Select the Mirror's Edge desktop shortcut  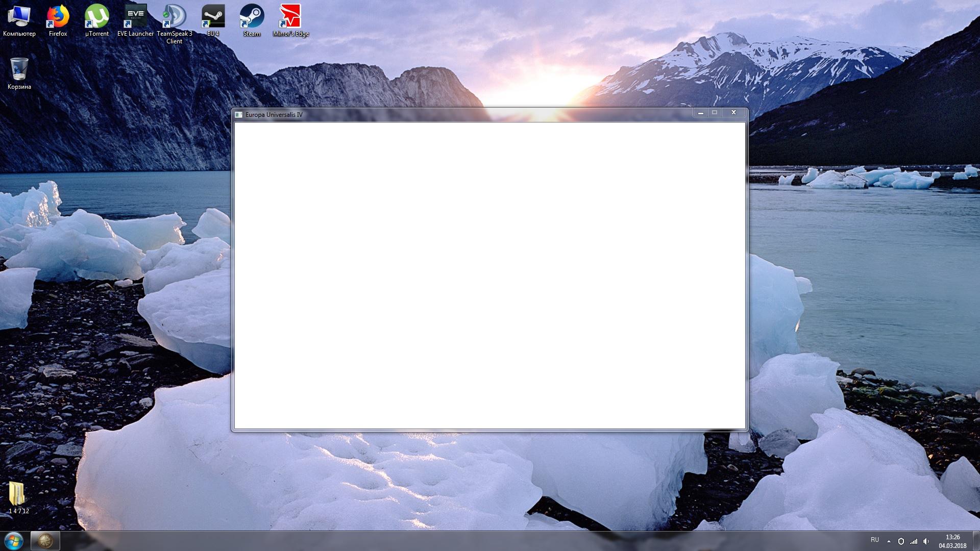coord(290,20)
